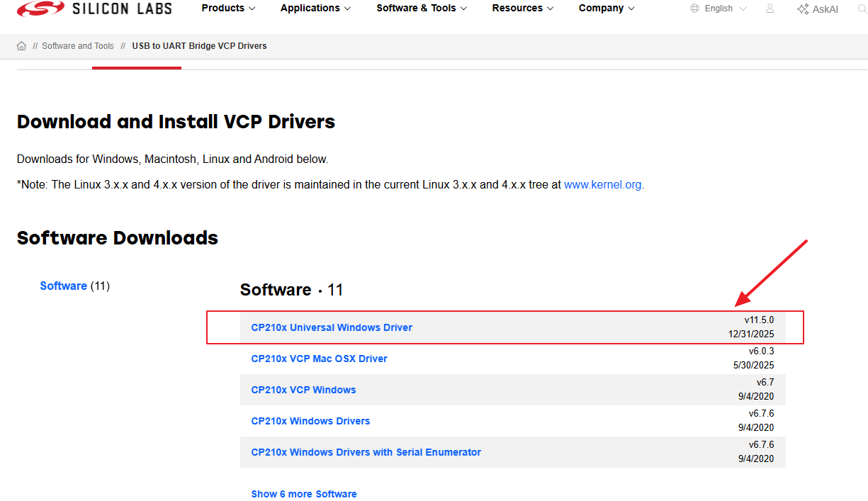This screenshot has height=501, width=868.
Task: Go to Software and Tools breadcrumb
Action: click(78, 46)
